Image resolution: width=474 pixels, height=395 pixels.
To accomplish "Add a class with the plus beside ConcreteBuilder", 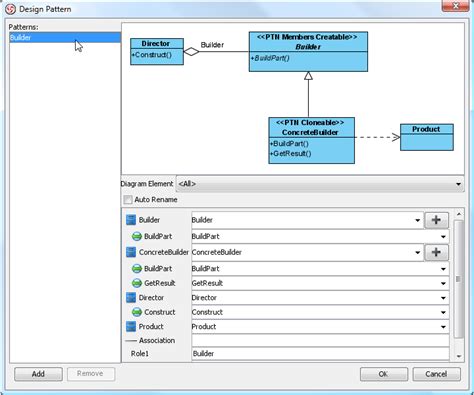I will point(436,252).
